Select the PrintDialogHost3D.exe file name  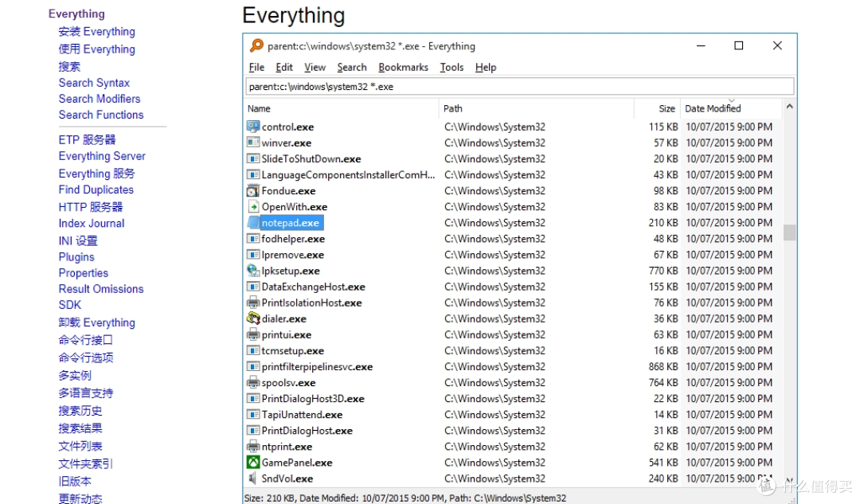pyautogui.click(x=313, y=399)
